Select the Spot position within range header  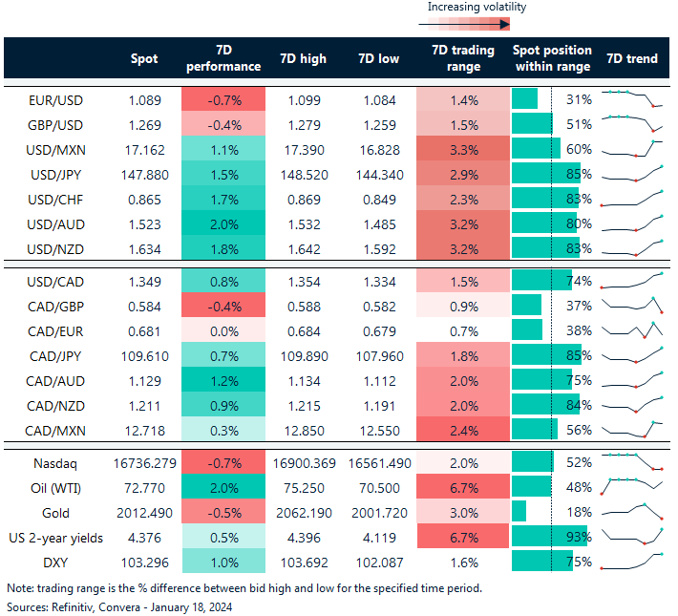pos(552,58)
